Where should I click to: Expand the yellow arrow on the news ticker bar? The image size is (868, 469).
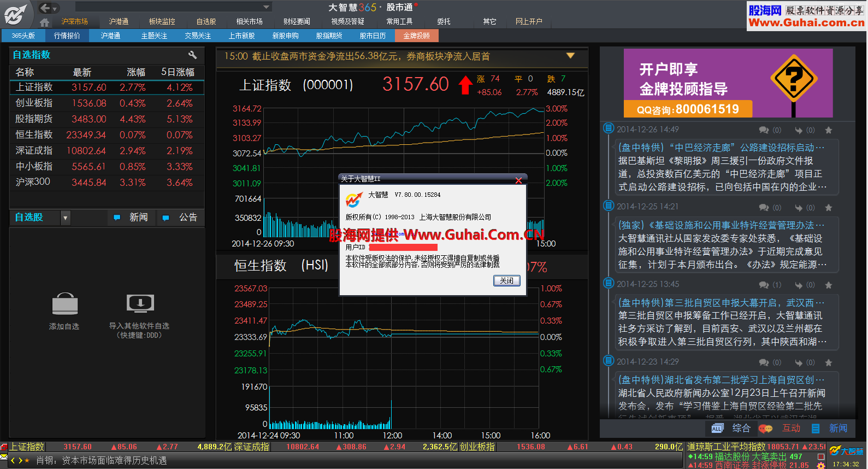pos(570,56)
